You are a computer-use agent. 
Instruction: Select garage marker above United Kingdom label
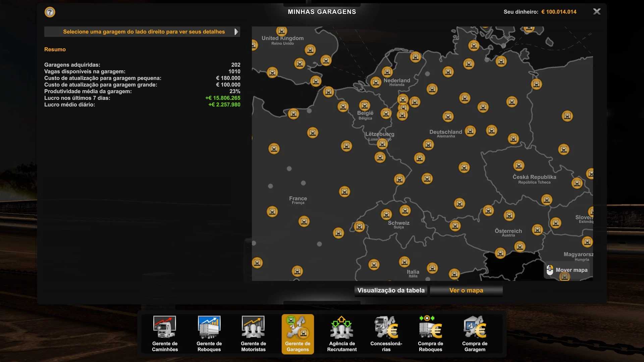point(281,31)
